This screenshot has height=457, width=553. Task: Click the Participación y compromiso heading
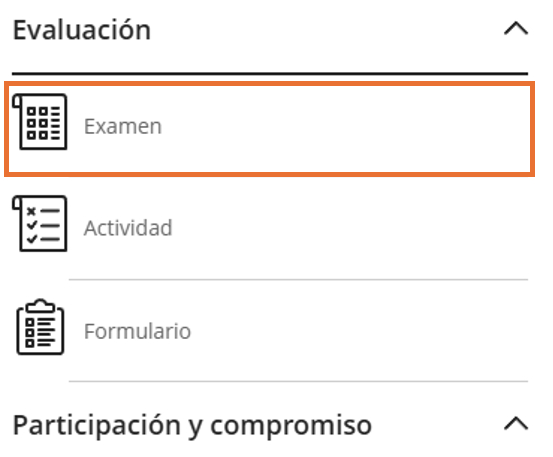click(x=192, y=426)
